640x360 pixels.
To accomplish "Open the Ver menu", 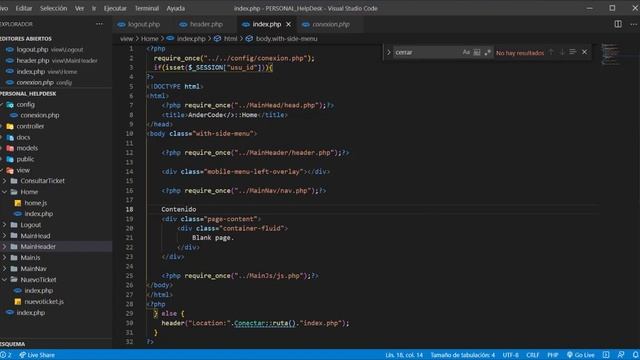I will click(x=80, y=8).
